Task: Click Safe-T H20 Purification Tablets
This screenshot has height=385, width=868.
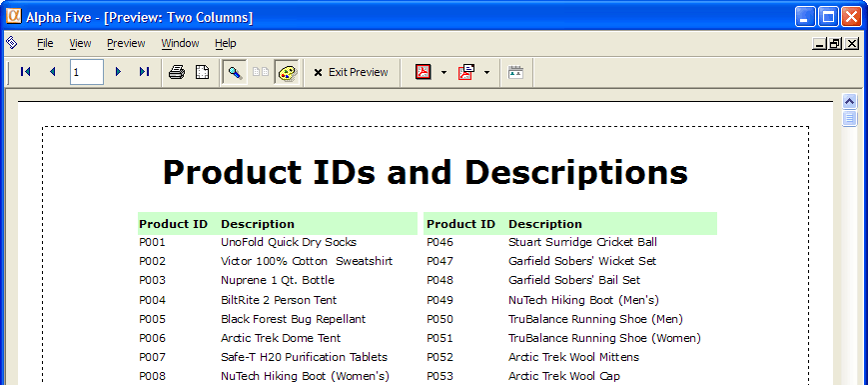Action: (x=304, y=357)
